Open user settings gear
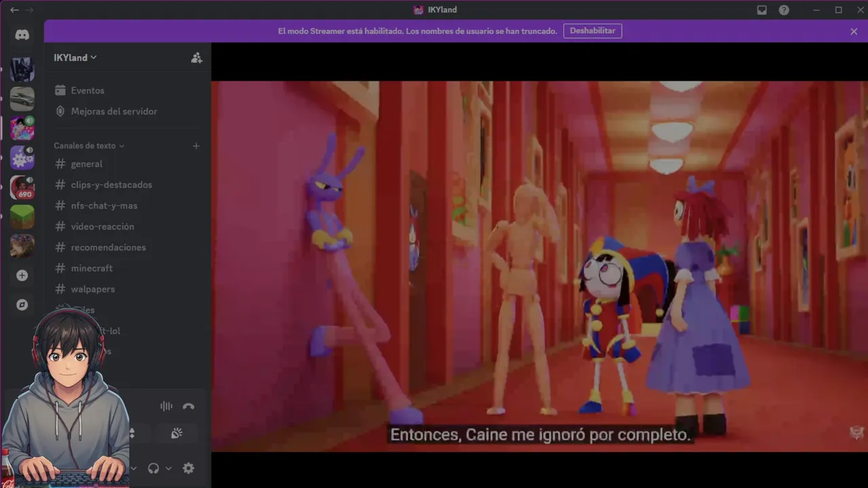This screenshot has width=868, height=488. [189, 468]
